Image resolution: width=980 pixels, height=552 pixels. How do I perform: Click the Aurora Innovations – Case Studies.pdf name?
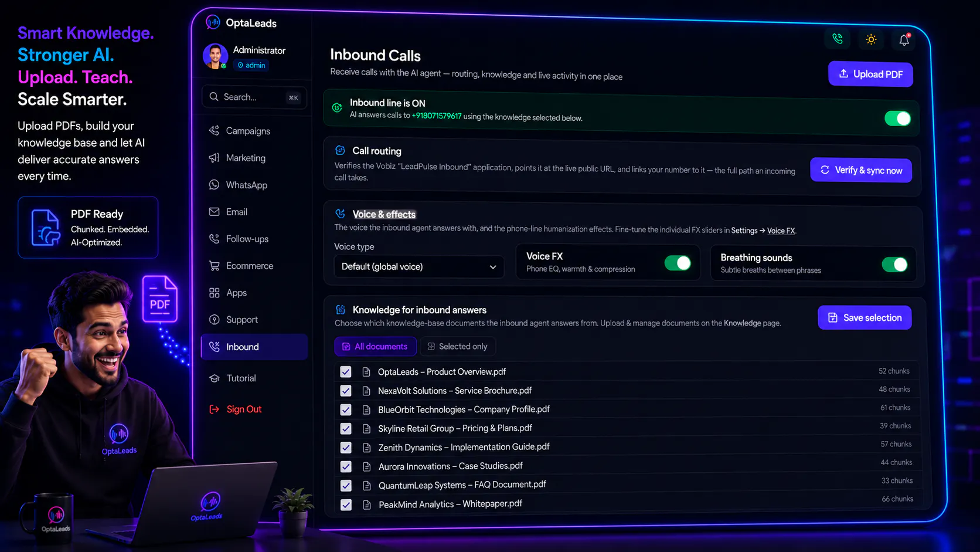tap(451, 466)
